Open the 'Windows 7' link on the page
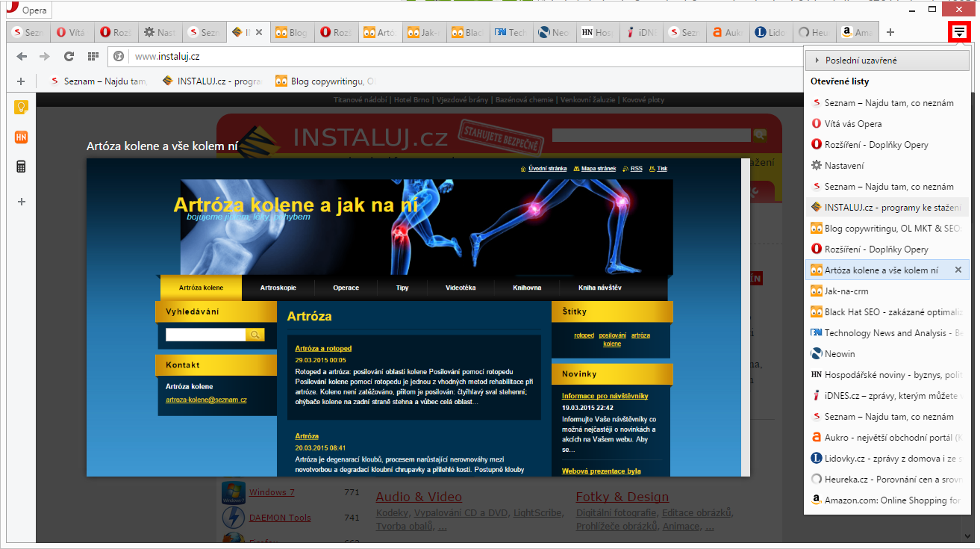The image size is (980, 549). coord(272,492)
